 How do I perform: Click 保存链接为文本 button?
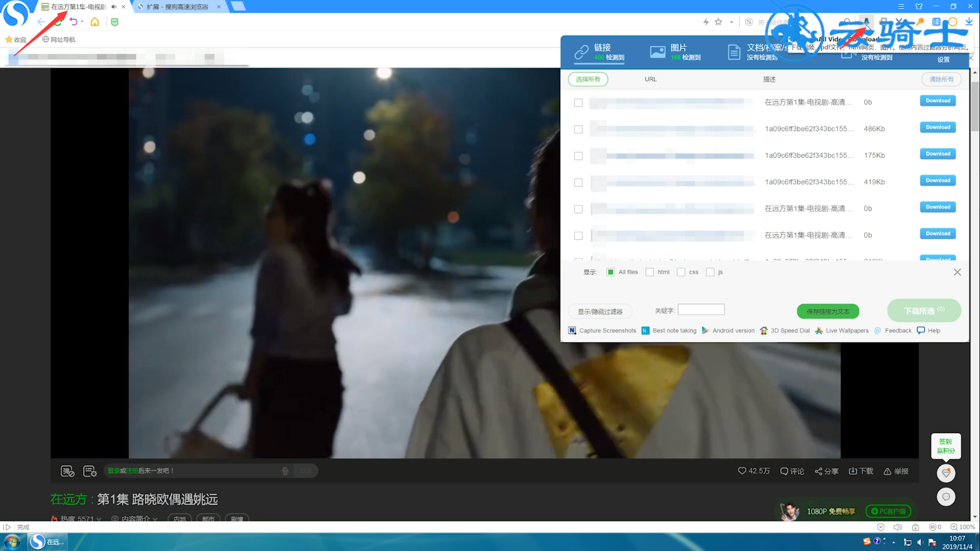(828, 311)
